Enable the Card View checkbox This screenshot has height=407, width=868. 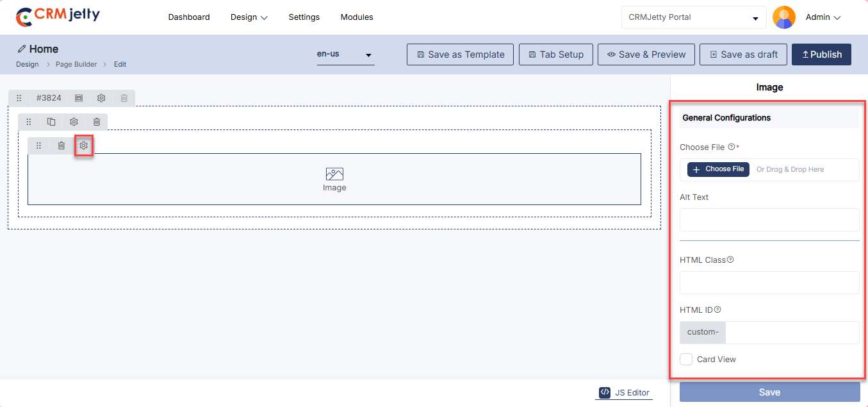click(x=686, y=360)
